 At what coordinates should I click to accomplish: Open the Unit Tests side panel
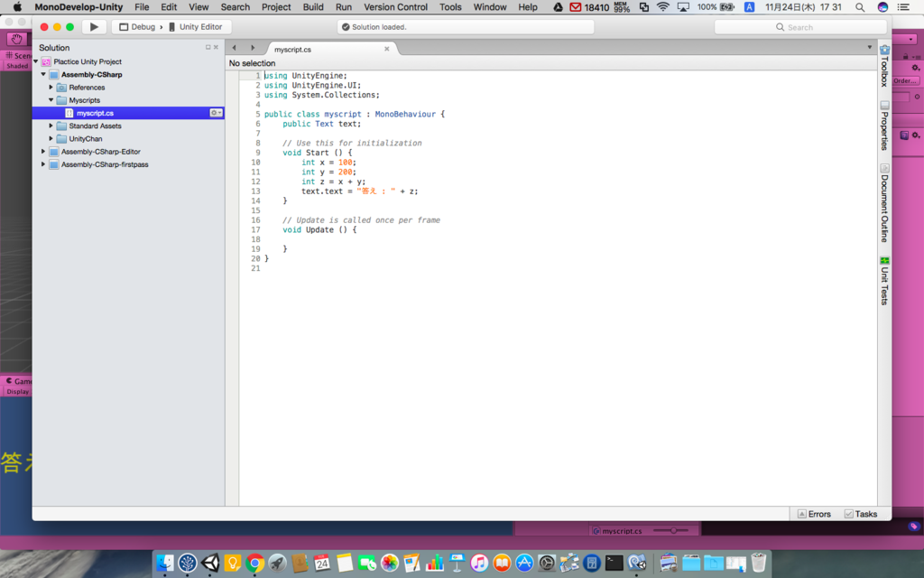pyautogui.click(x=884, y=280)
